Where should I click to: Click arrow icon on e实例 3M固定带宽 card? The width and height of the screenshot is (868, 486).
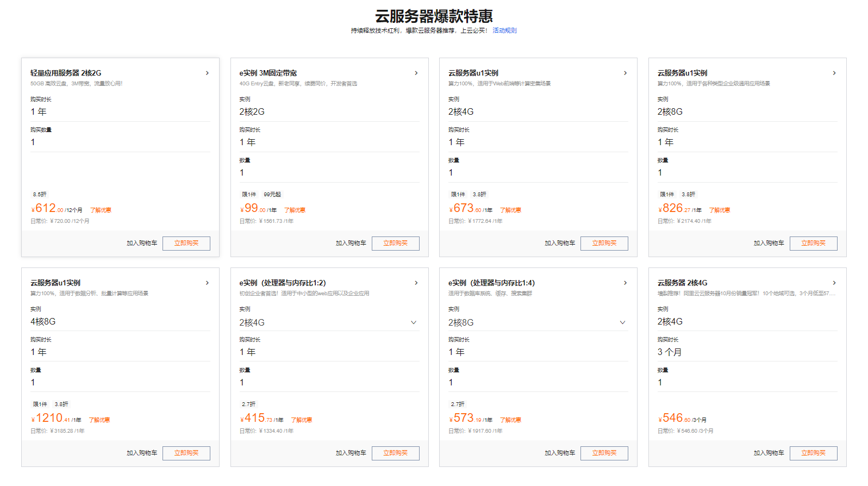click(416, 73)
